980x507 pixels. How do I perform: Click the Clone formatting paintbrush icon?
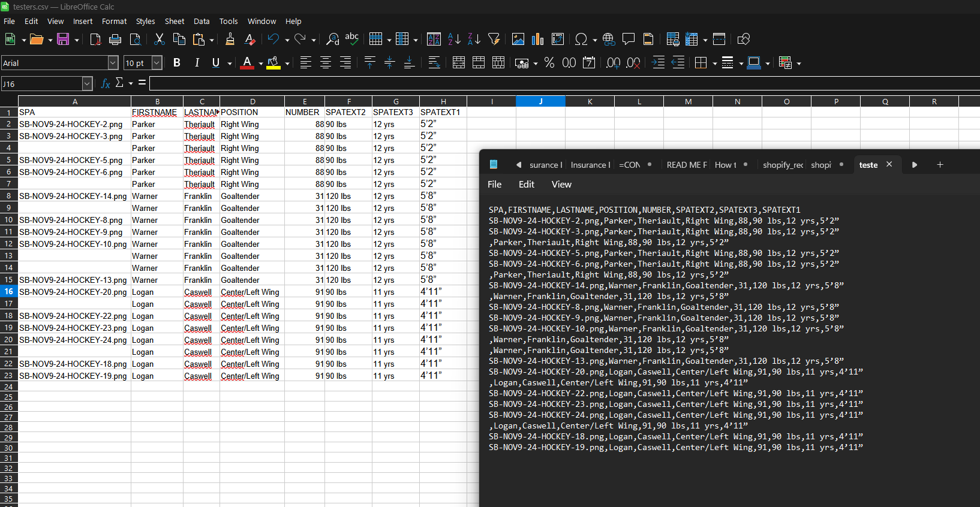point(230,40)
